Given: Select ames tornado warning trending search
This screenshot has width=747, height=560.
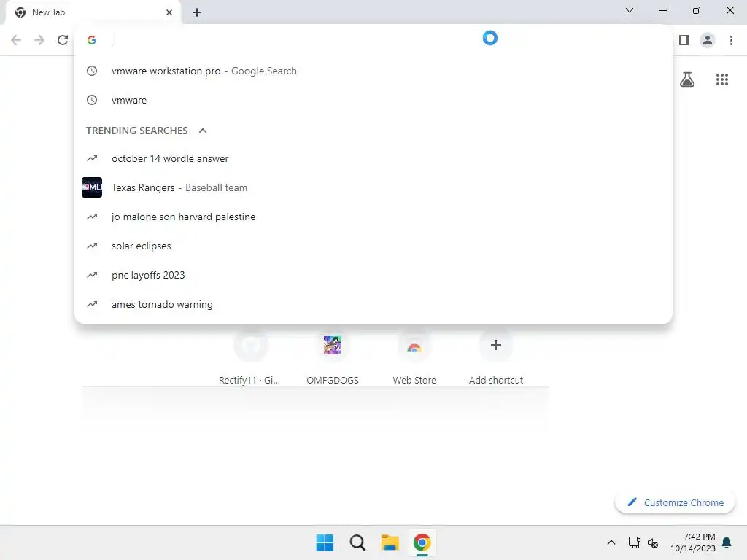Looking at the screenshot, I should pyautogui.click(x=373, y=304).
